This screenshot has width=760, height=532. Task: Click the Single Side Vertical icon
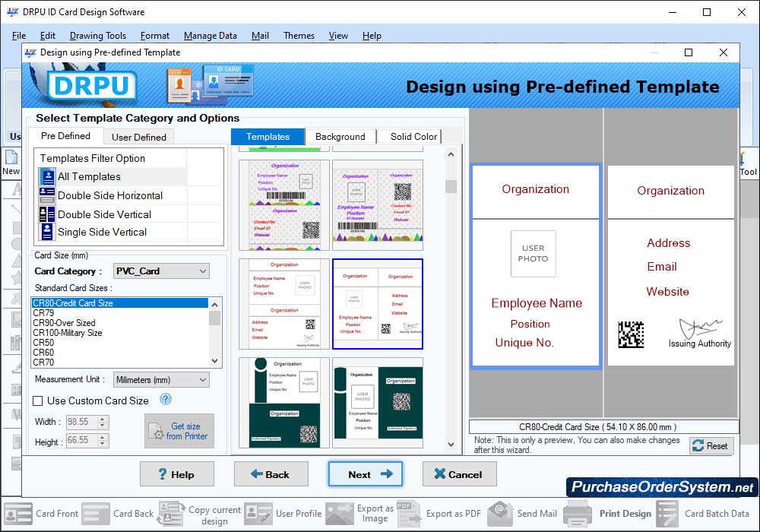[x=47, y=232]
